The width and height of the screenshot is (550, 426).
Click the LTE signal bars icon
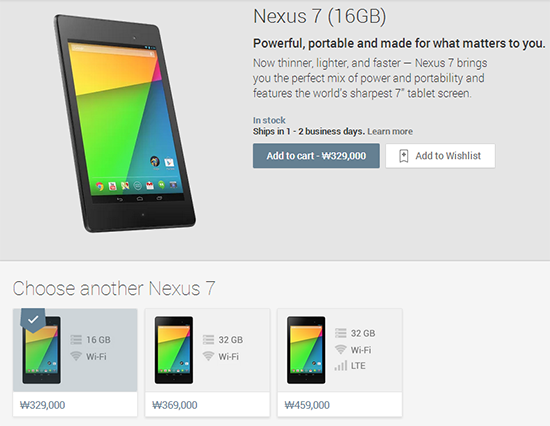(341, 366)
